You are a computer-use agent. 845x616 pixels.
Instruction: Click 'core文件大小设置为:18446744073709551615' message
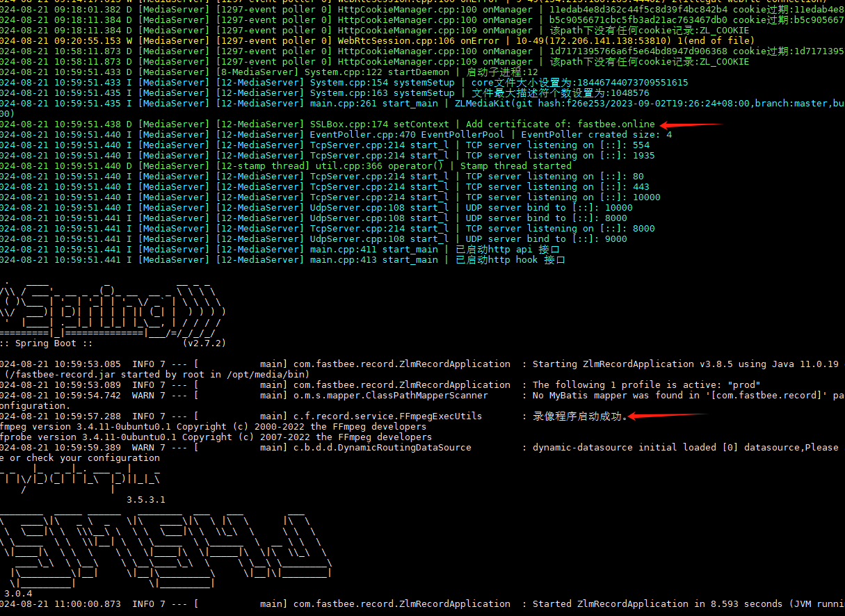[x=580, y=83]
